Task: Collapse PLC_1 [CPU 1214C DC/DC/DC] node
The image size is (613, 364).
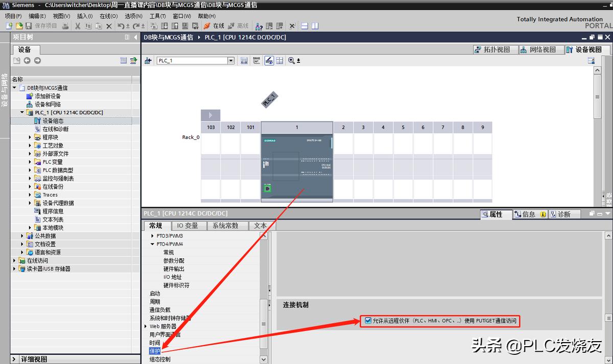Action: point(22,112)
